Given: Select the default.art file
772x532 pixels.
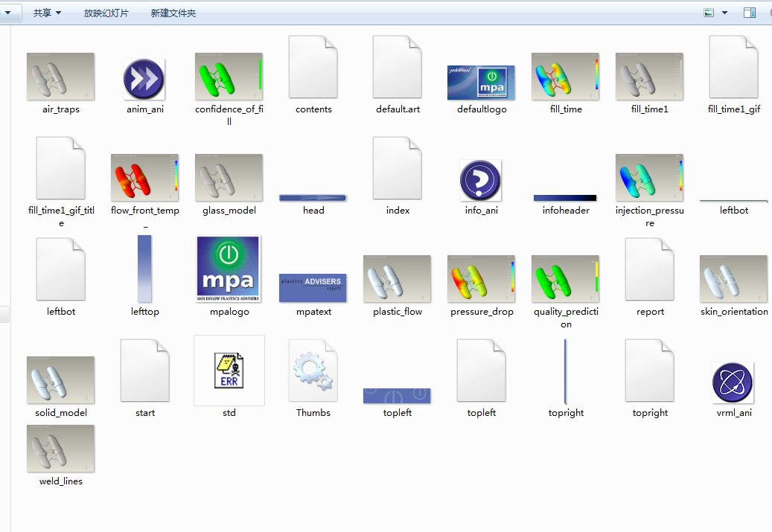Looking at the screenshot, I should [x=398, y=67].
